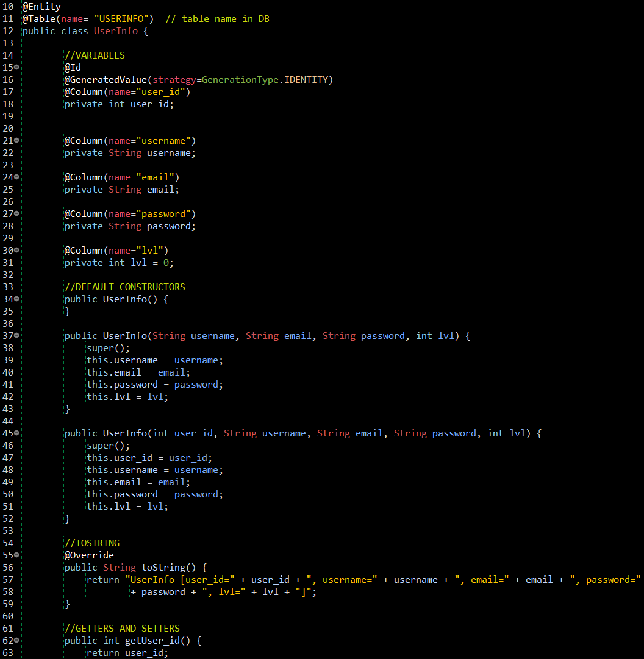Click 'this.password = password;' on line 41
The width and height of the screenshot is (644, 659).
155,385
